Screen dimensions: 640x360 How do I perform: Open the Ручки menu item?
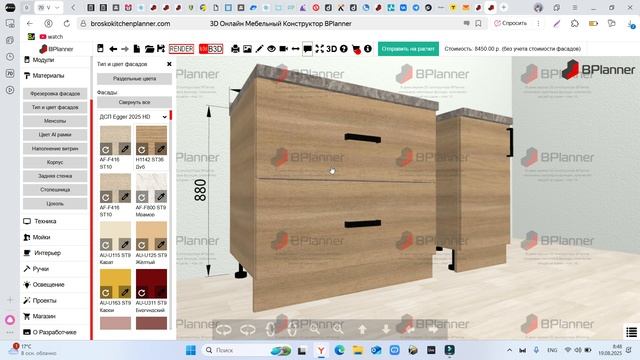pos(40,269)
